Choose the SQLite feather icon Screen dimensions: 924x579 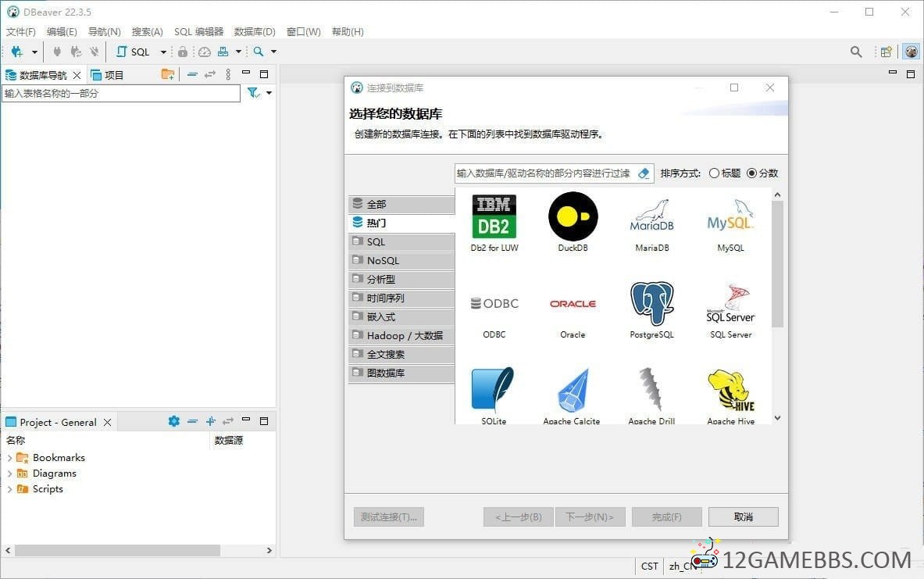494,395
